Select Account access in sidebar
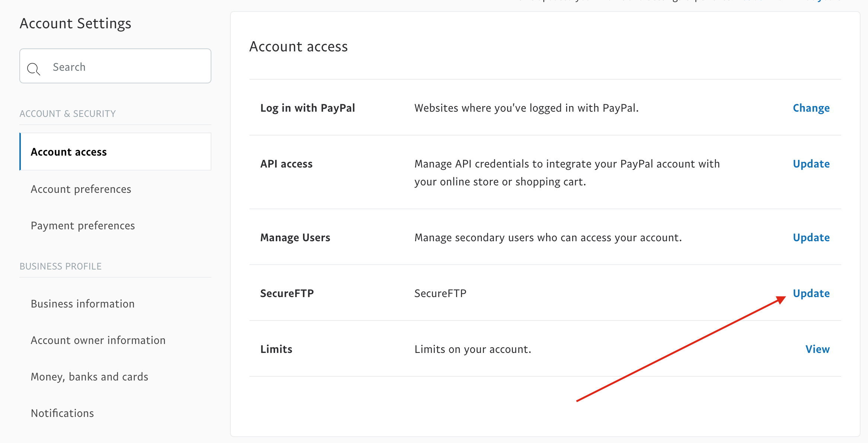 (x=69, y=152)
